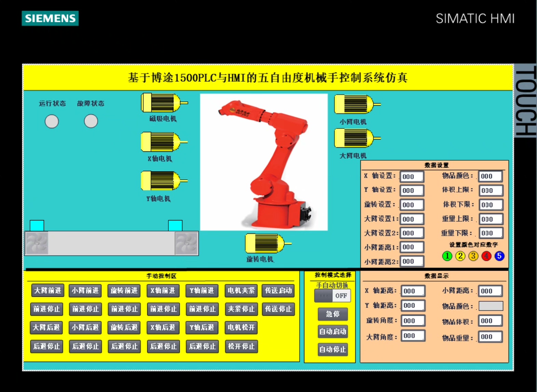Select yellow color circle number 2
The height and width of the screenshot is (392, 537).
coord(460,256)
